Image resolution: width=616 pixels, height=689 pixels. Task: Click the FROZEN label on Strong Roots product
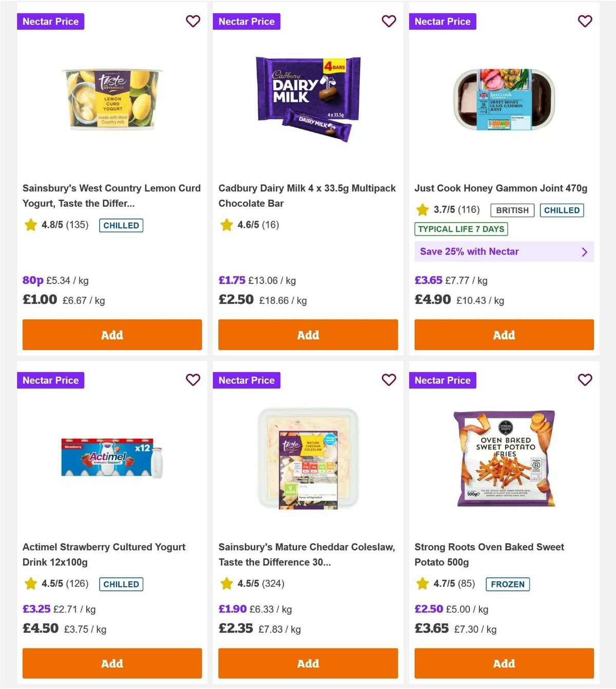[x=508, y=584]
